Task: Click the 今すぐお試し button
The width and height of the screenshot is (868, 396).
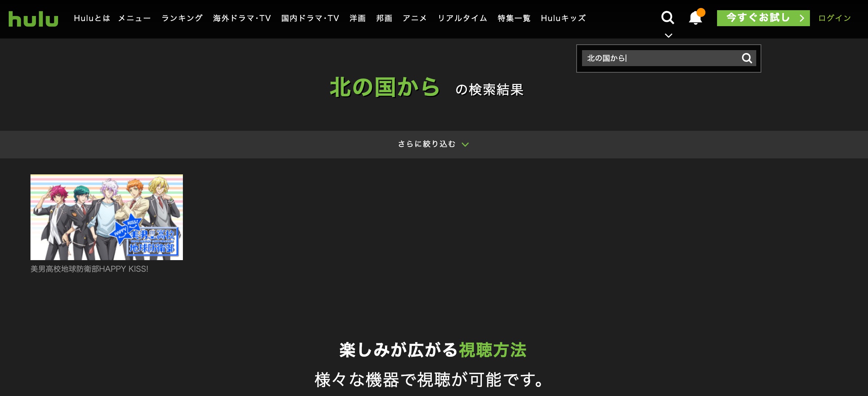Action: (x=758, y=18)
